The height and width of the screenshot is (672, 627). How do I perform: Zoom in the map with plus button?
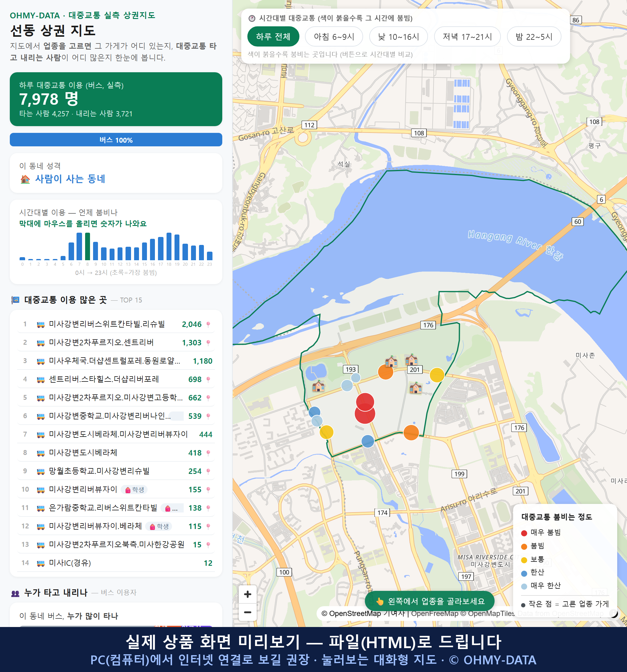click(247, 594)
